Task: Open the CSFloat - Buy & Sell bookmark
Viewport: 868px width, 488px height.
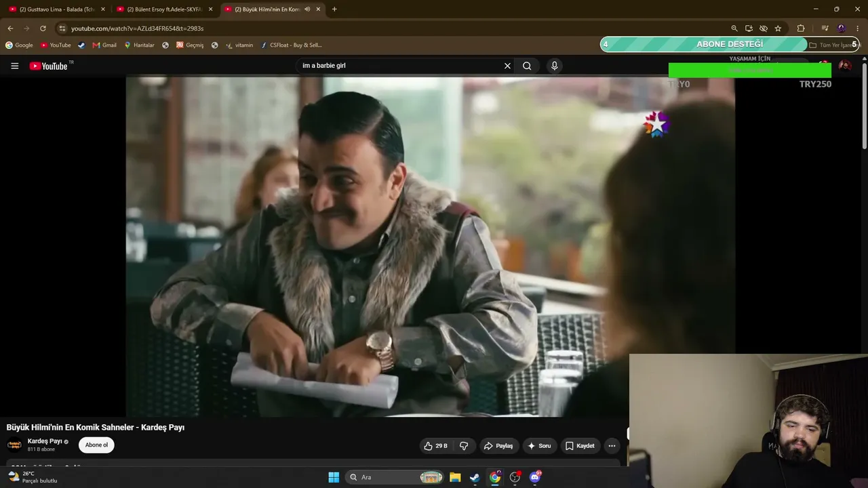Action: coord(292,45)
